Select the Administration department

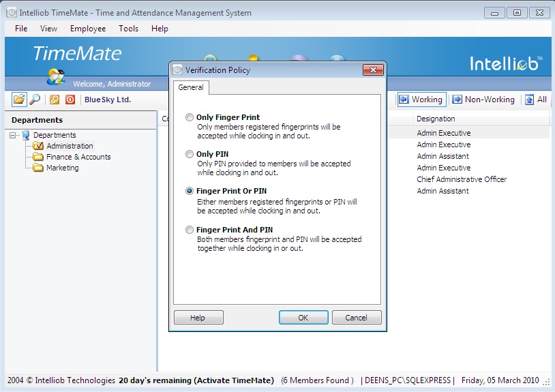(70, 146)
